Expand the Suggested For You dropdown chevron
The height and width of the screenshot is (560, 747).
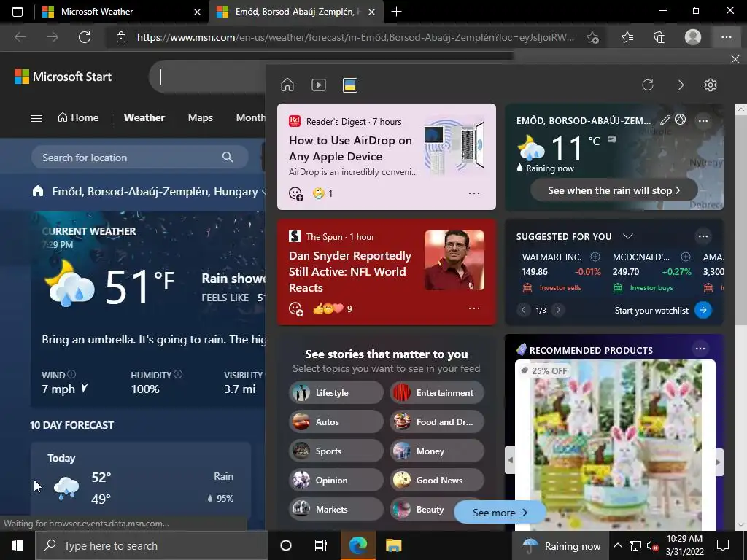tap(628, 236)
